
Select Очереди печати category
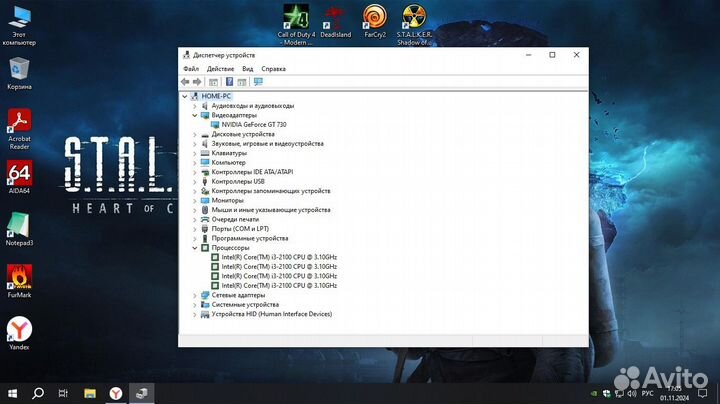point(235,219)
